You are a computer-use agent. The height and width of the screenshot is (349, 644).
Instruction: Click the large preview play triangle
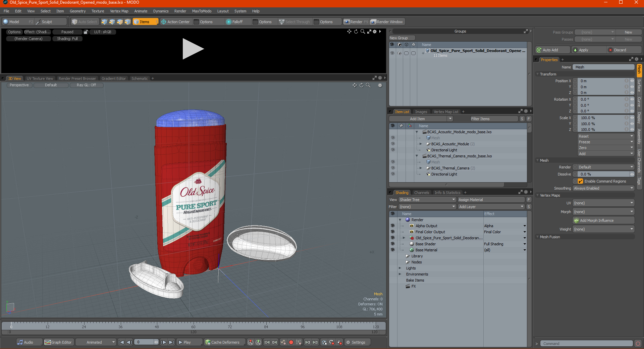193,49
